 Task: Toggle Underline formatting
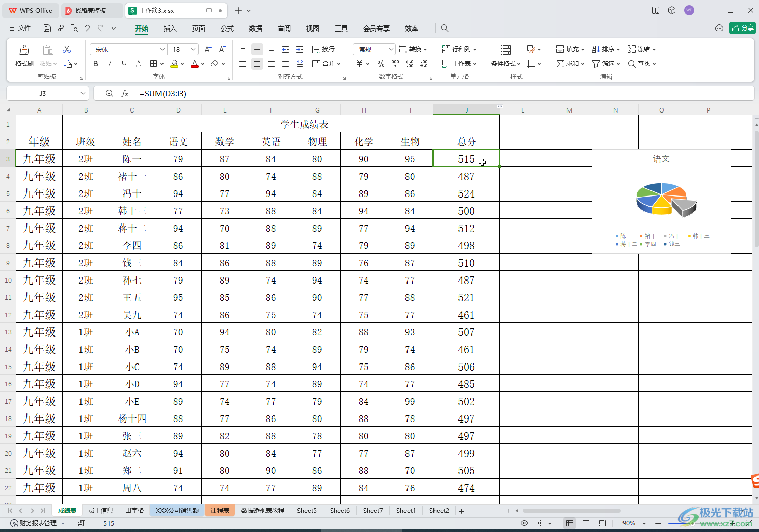pos(124,64)
